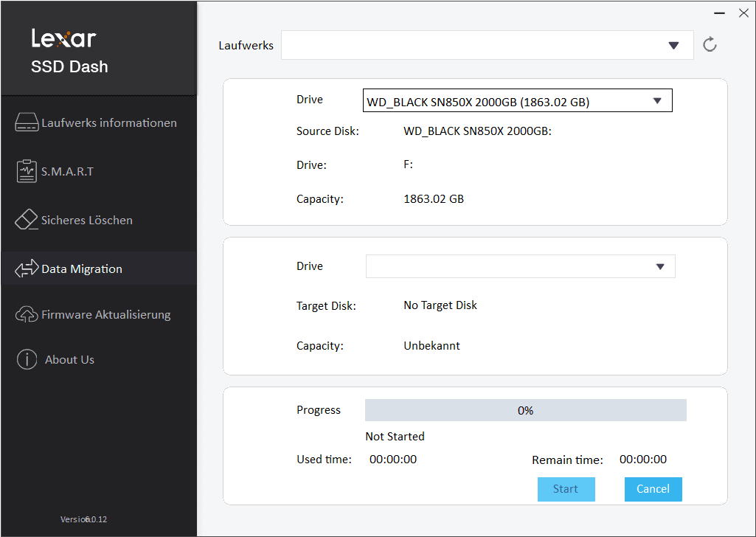Click the source capacity value '1863.02 GB'
The image size is (756, 537).
(x=434, y=198)
